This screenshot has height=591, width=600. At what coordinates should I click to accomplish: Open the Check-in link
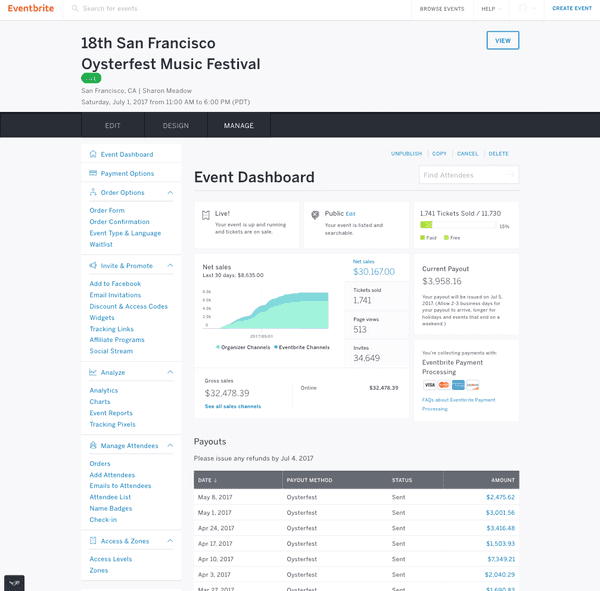tap(103, 519)
